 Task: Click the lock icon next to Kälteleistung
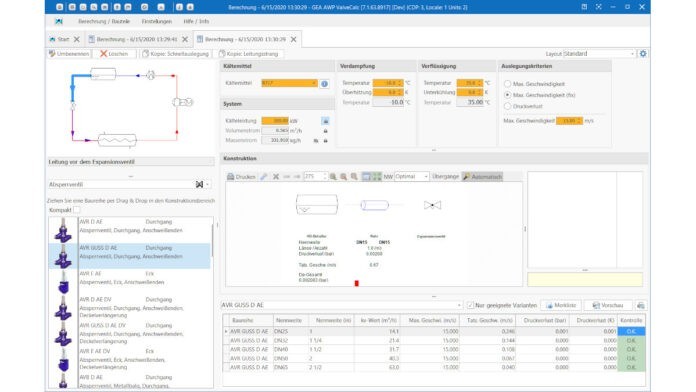(325, 121)
